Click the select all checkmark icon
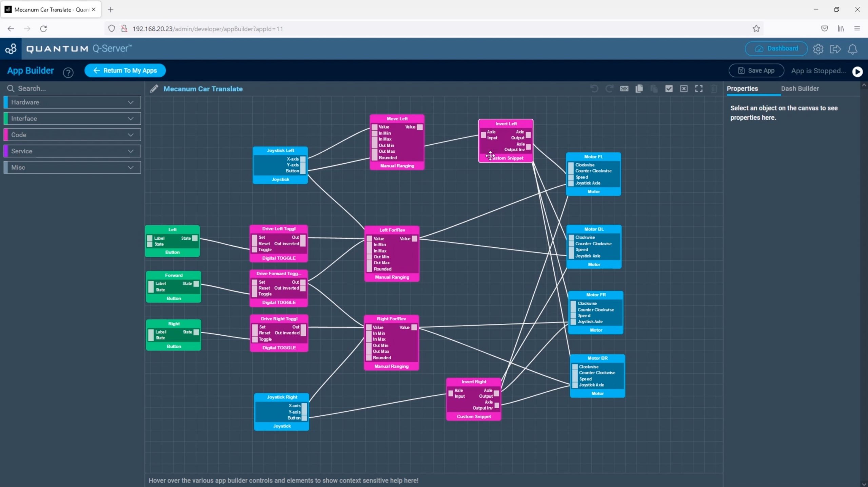Viewport: 868px width, 487px height. coord(669,89)
